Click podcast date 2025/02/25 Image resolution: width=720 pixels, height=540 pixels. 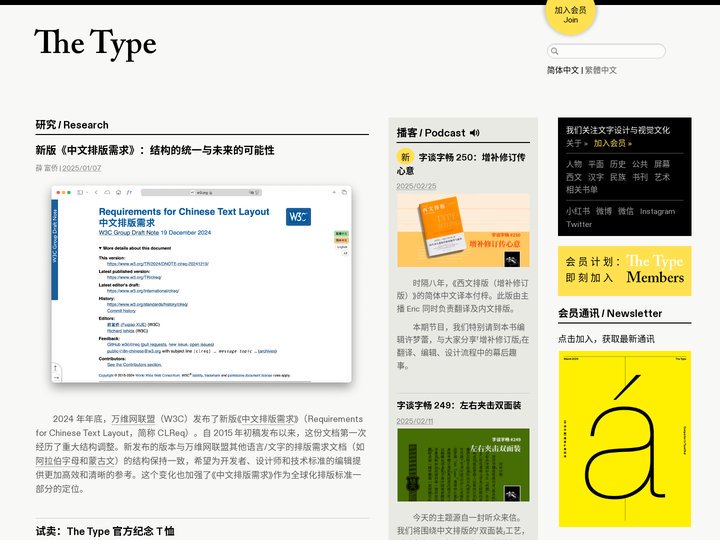pos(416,186)
